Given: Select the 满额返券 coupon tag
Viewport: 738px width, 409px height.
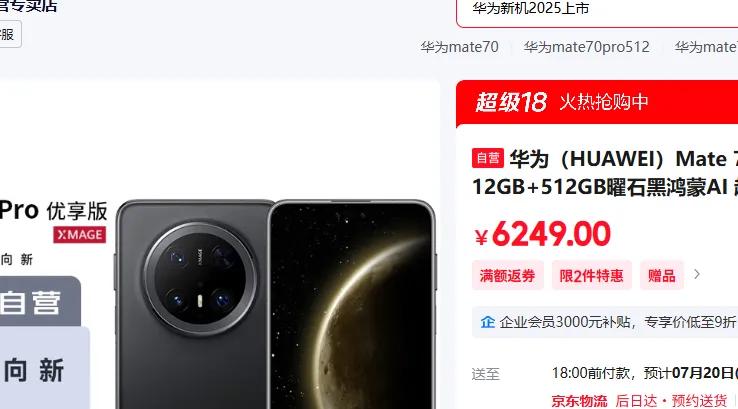Looking at the screenshot, I should 507,275.
